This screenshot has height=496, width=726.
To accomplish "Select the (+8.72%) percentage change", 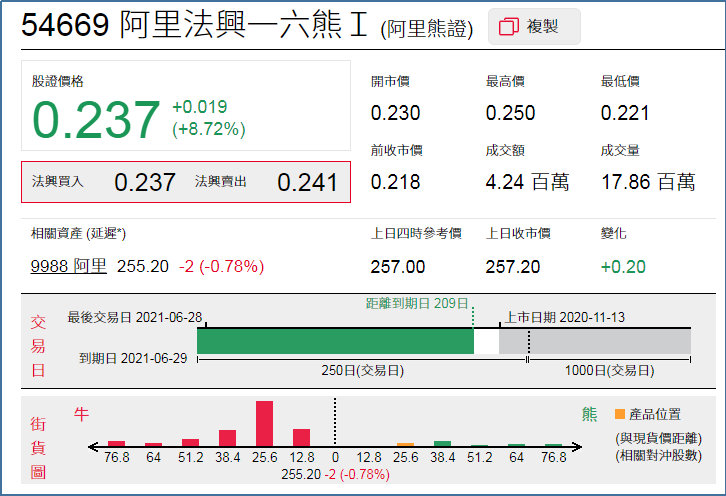I will 209,129.
